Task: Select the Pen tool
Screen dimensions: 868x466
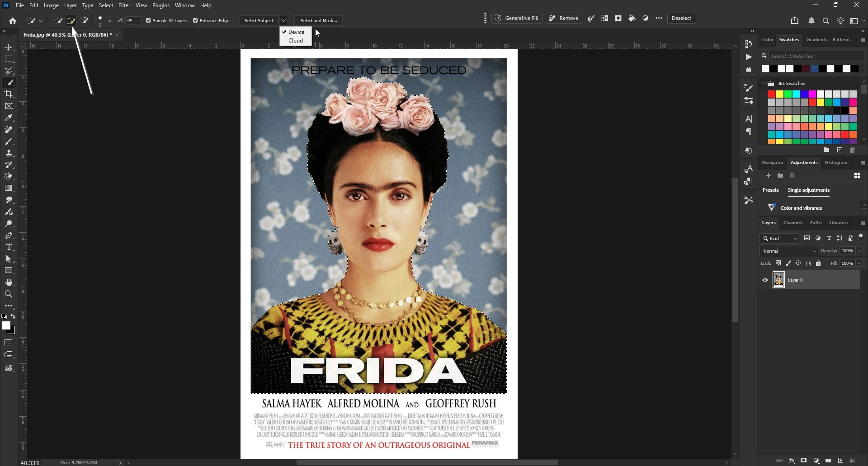Action: point(9,235)
